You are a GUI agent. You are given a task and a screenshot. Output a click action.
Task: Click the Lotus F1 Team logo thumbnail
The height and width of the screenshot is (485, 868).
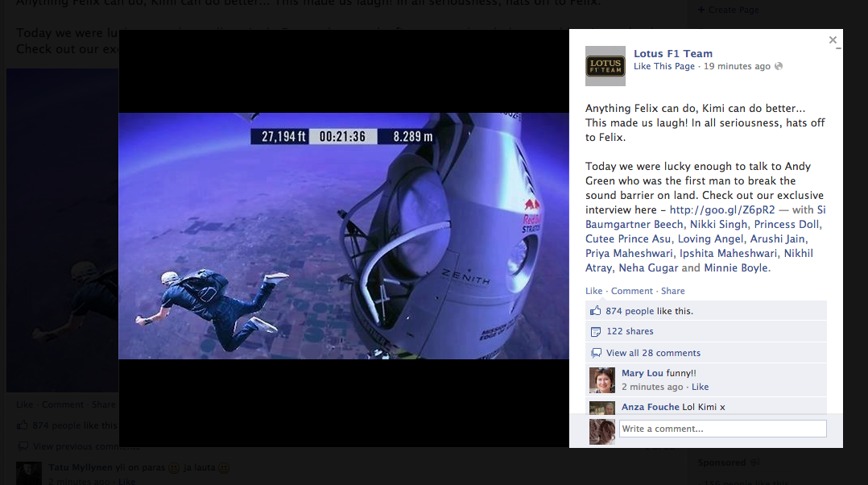pos(605,66)
